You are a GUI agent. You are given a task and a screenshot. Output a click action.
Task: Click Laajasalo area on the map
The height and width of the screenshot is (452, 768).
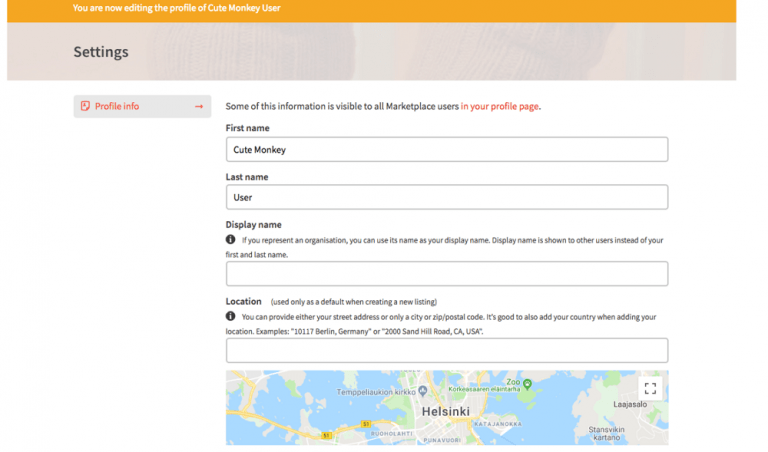click(x=630, y=404)
